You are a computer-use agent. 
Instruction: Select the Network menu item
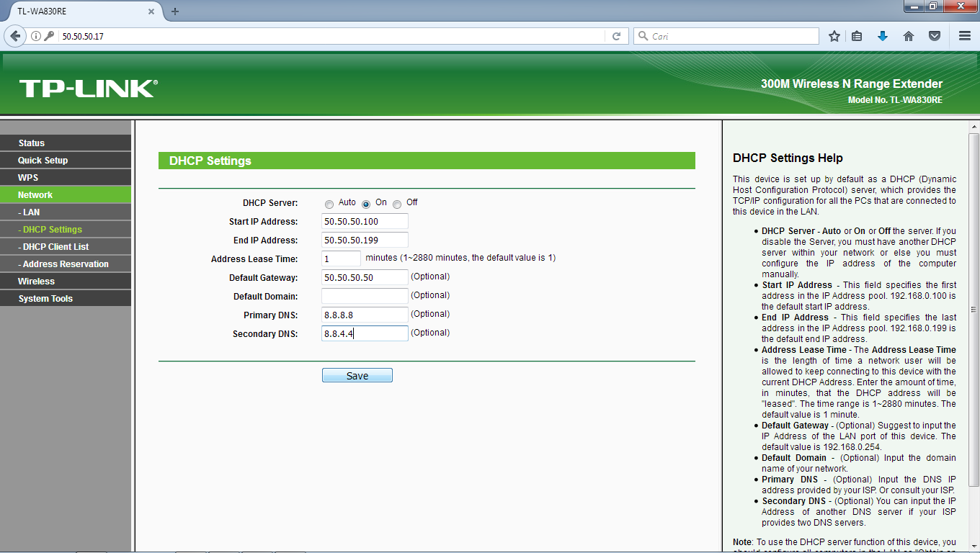tap(66, 195)
